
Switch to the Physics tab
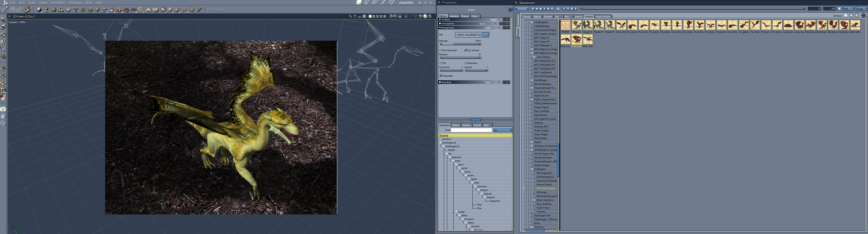click(x=465, y=16)
